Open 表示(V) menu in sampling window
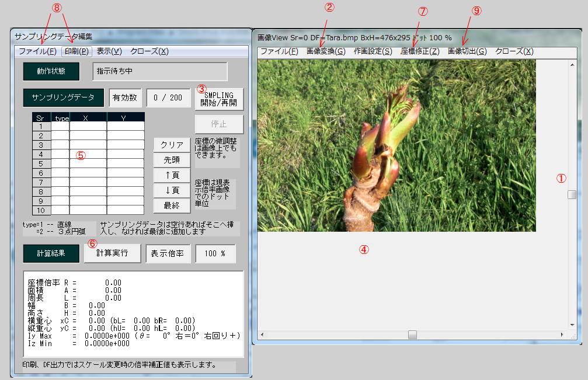Image resolution: width=588 pixels, height=380 pixels. point(109,51)
